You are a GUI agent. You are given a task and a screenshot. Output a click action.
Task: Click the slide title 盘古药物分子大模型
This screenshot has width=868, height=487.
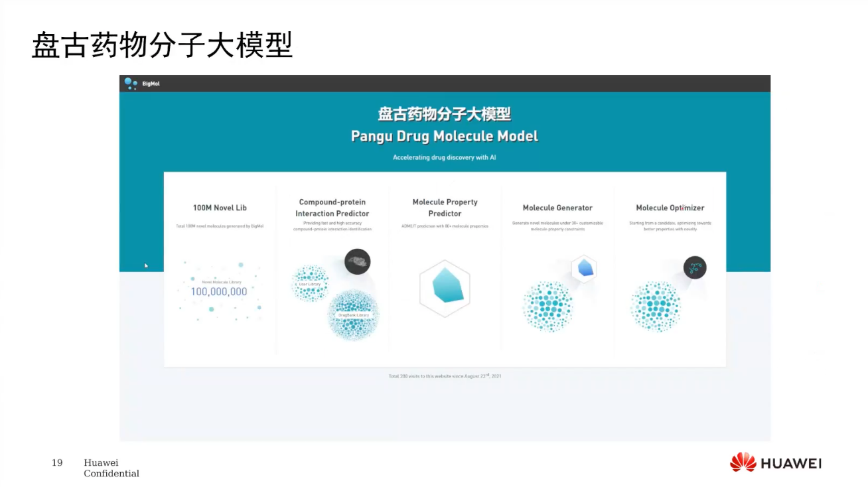point(163,46)
